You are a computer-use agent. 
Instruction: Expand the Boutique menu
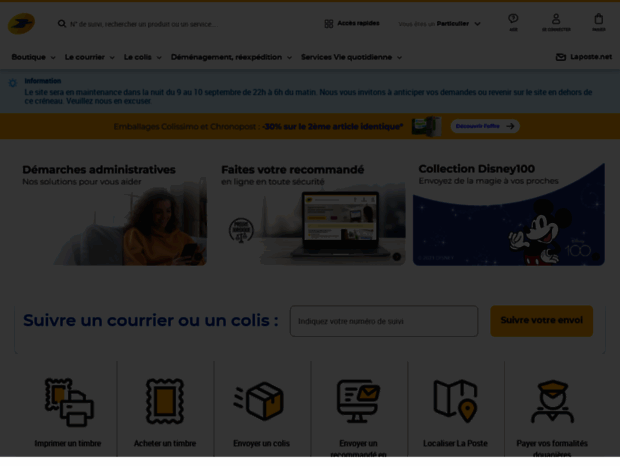pos(33,57)
